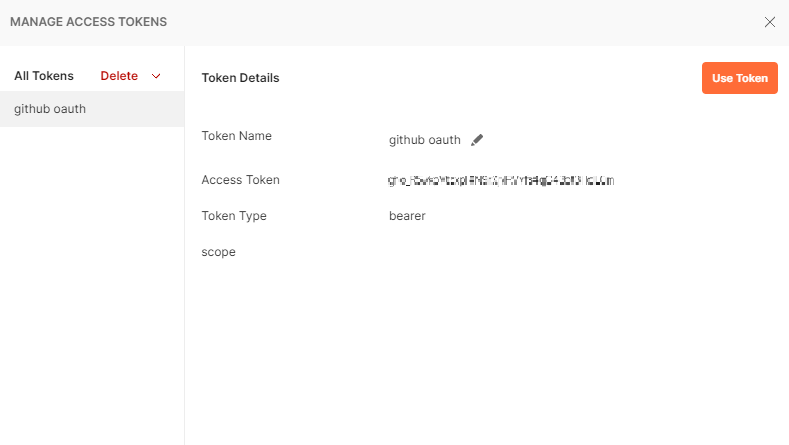Select github oauth in the All Tokens list
Image resolution: width=789 pixels, height=445 pixels.
[50, 109]
